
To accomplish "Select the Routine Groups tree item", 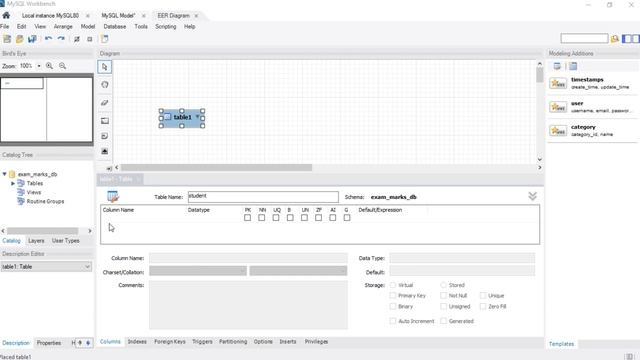I will (45, 201).
